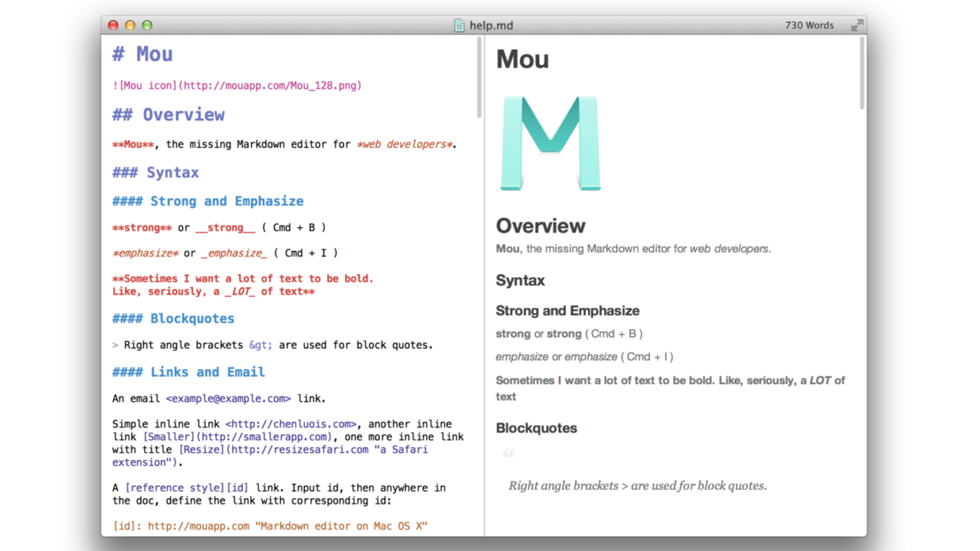Click italic 'web developers' in preview

click(x=729, y=249)
